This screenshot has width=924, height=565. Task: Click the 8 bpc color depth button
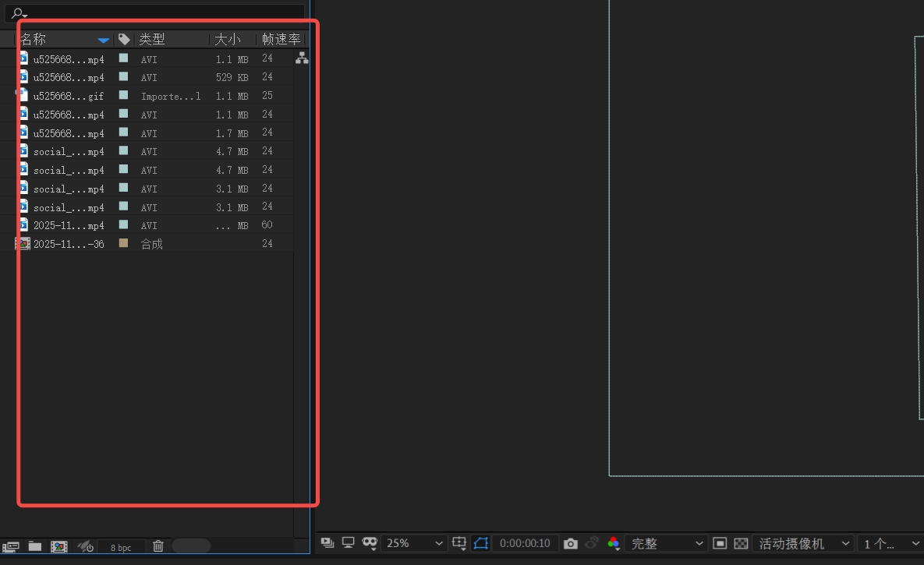click(x=121, y=547)
